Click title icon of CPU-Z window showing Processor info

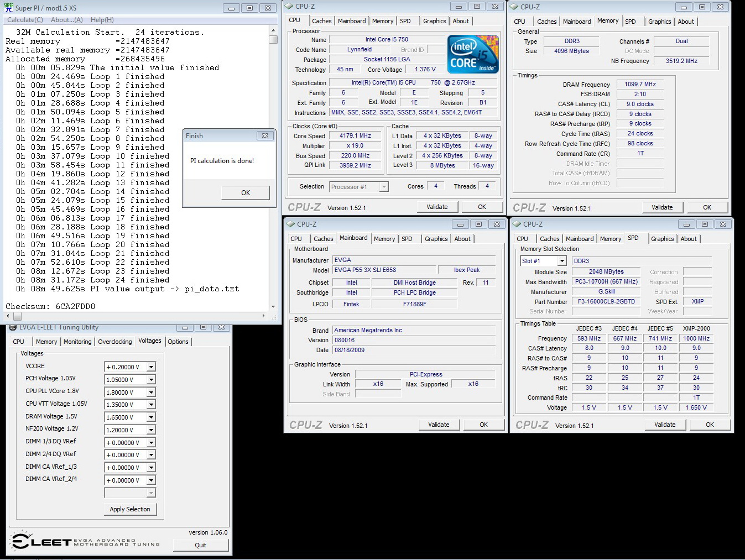289,6
